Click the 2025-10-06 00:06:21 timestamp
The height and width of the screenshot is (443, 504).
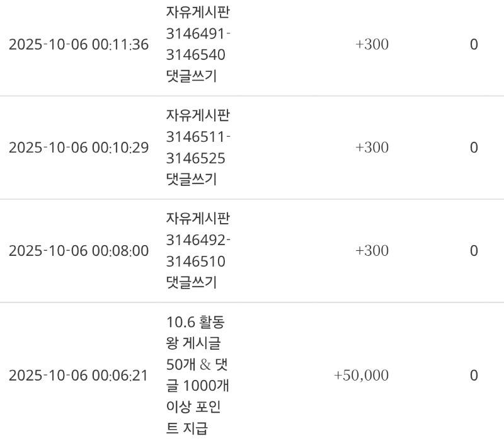point(79,376)
